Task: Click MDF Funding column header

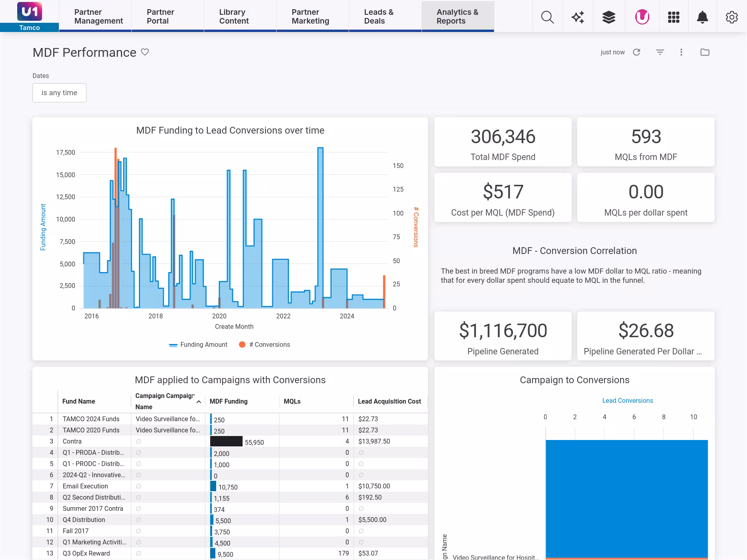Action: [x=229, y=401]
